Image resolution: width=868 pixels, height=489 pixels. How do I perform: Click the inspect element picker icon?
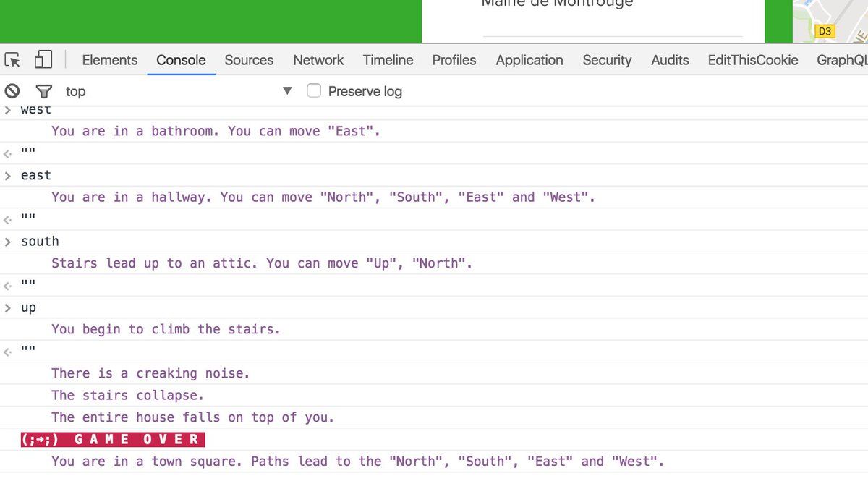(x=12, y=60)
